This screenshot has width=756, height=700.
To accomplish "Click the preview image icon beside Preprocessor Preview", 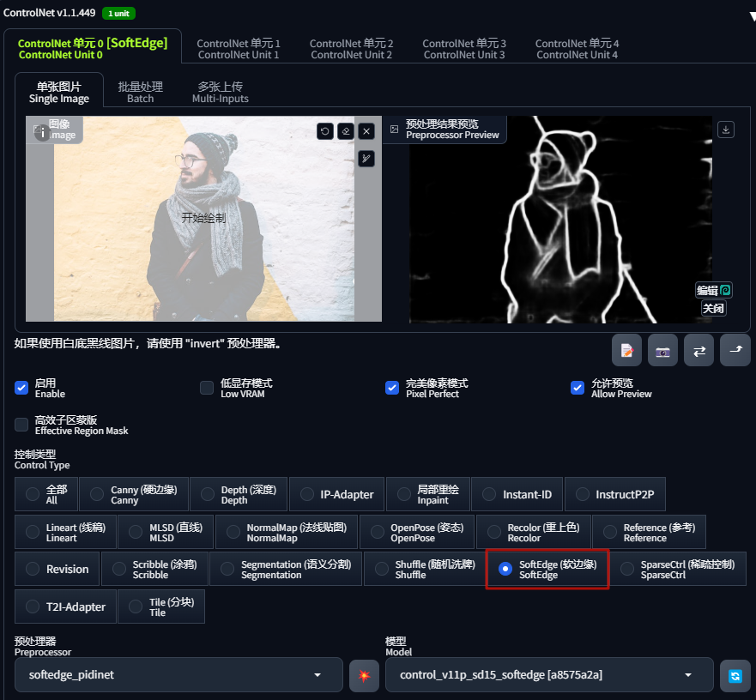I will pos(395,130).
